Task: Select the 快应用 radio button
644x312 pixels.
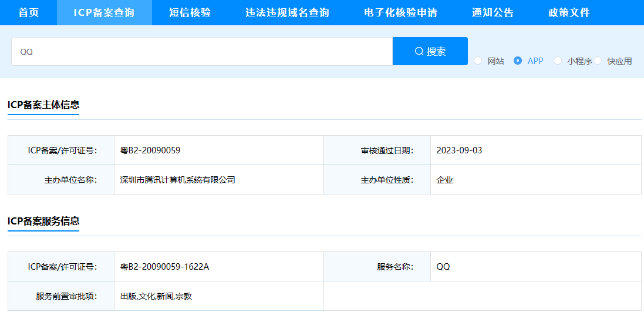Action: point(598,61)
